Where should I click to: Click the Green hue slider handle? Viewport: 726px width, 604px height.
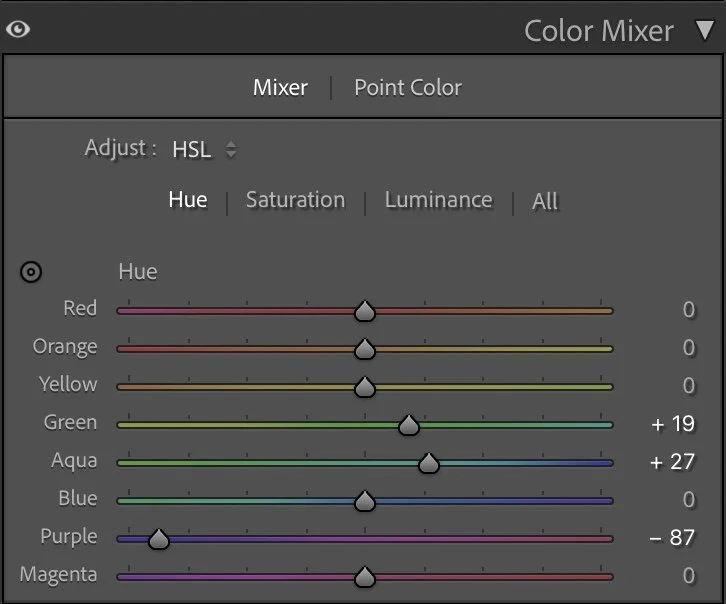point(409,424)
